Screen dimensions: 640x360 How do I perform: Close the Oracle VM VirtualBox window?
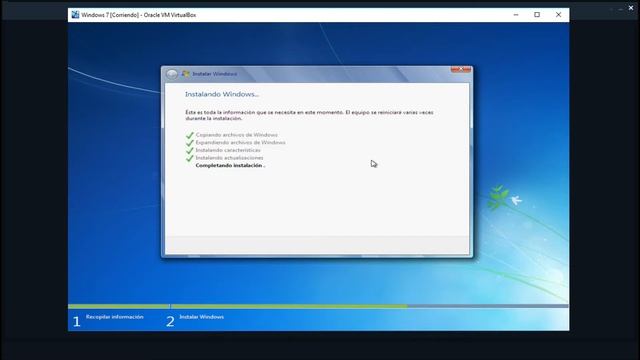(558, 15)
